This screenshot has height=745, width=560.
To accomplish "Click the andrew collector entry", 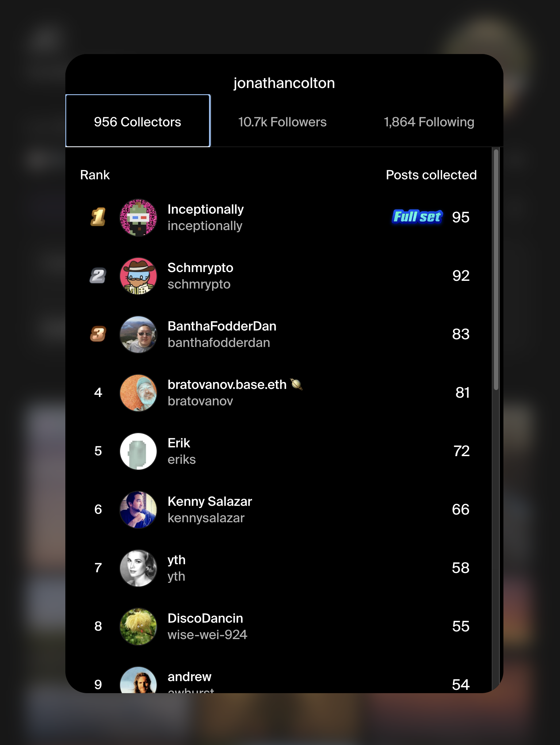I will click(x=278, y=680).
